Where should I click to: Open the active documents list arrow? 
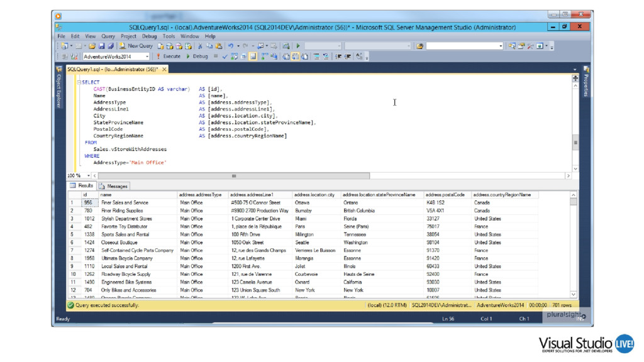click(575, 69)
